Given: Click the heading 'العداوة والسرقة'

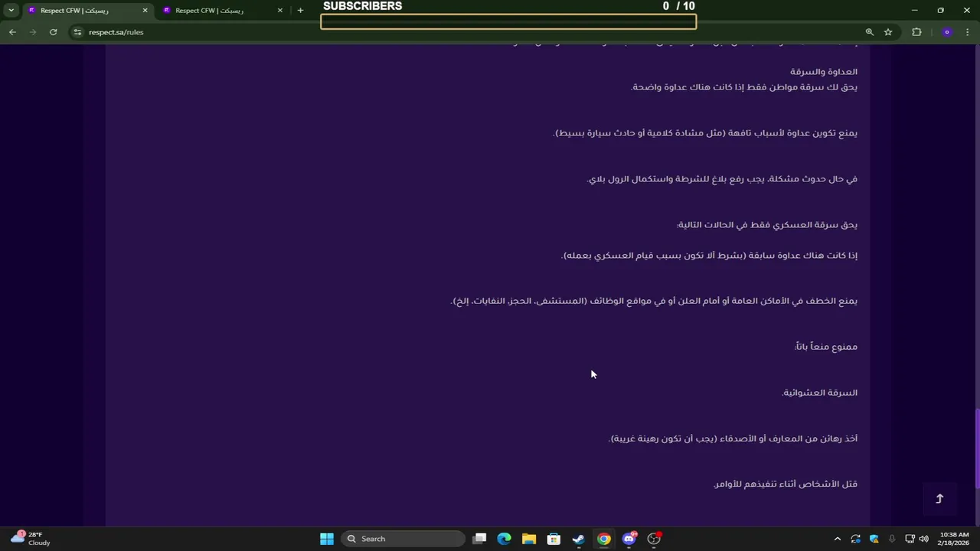Looking at the screenshot, I should (824, 72).
